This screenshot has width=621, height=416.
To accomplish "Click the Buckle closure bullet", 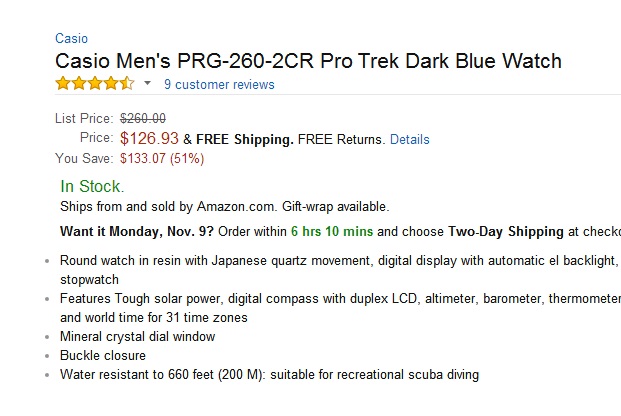I will pyautogui.click(x=103, y=355).
